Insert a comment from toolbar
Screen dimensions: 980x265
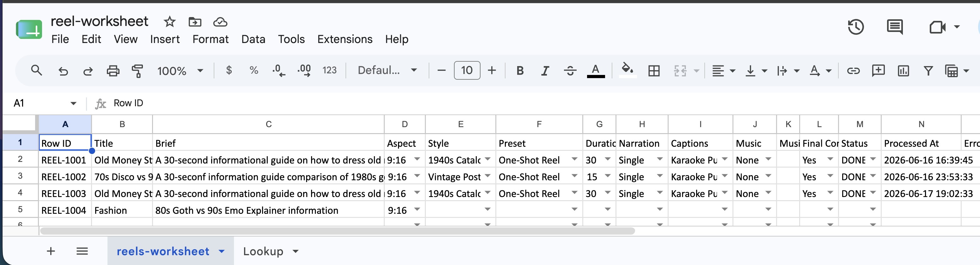tap(878, 71)
